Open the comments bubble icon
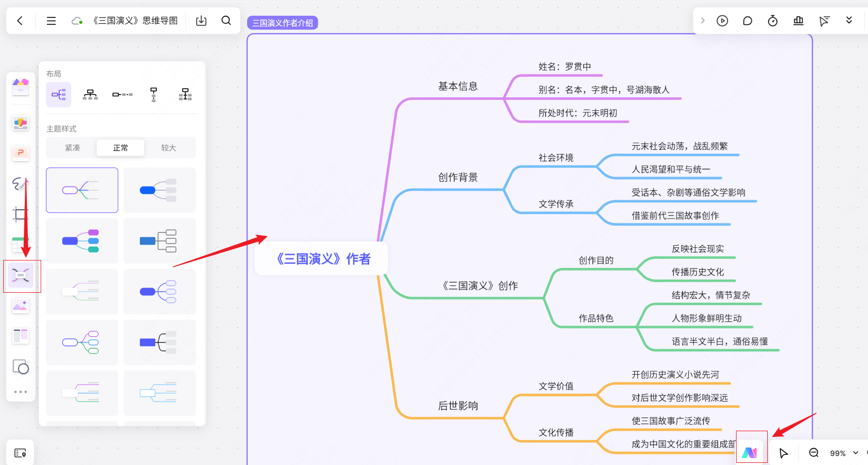The height and width of the screenshot is (465, 868). click(748, 21)
